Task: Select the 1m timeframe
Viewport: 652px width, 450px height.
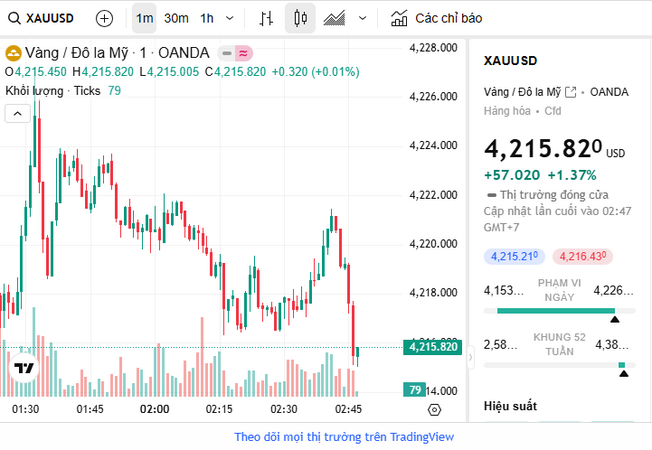Action: [145, 18]
